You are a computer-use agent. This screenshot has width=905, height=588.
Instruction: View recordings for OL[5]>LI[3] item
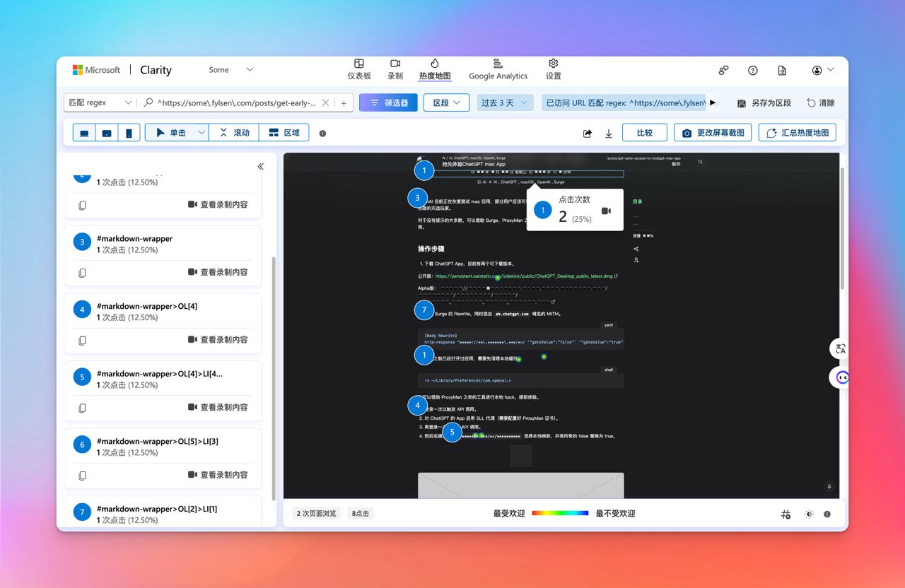point(218,475)
